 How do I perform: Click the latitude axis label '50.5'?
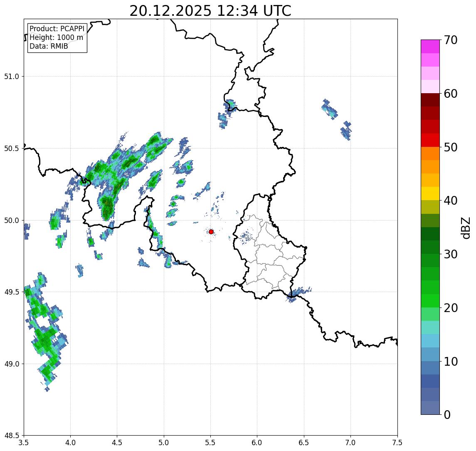click(12, 149)
